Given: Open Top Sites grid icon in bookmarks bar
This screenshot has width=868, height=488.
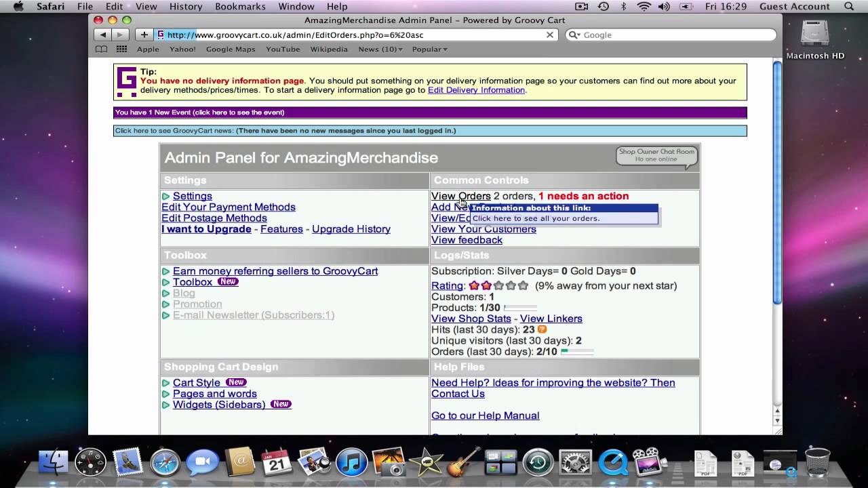Looking at the screenshot, I should click(121, 49).
